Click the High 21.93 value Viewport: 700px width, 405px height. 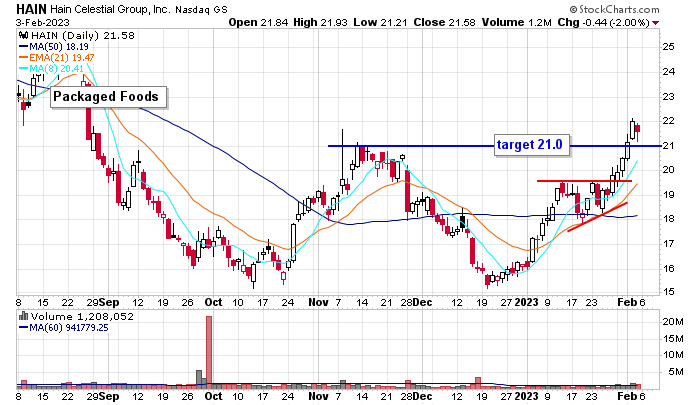[321, 22]
